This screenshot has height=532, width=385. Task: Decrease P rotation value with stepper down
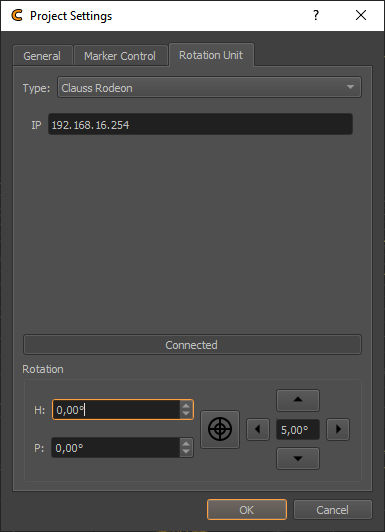(186, 451)
